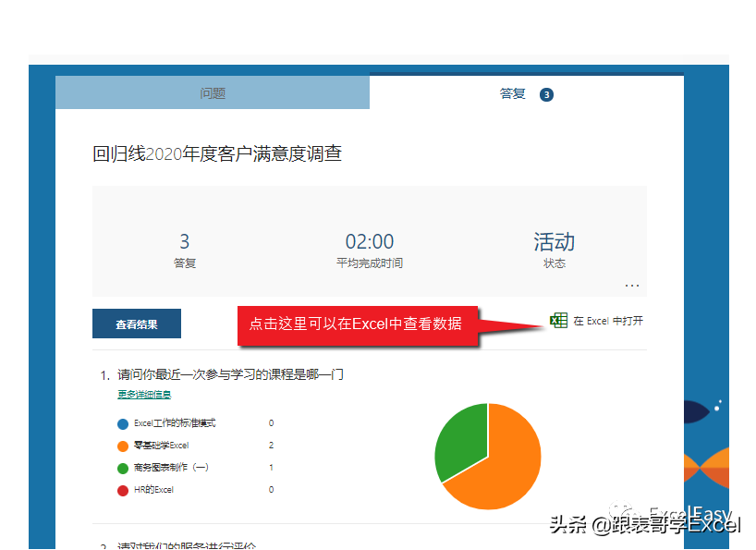Switch to the 问题 tab
This screenshot has width=756, height=550.
tap(213, 92)
